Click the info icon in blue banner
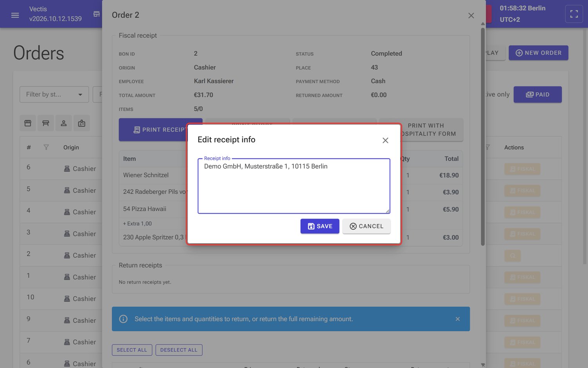Screen dimensions: 588x368 [123, 319]
